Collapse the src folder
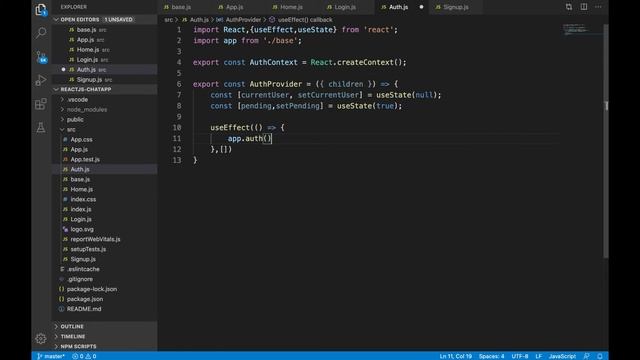Viewport: 640px width, 360px height. [x=71, y=130]
